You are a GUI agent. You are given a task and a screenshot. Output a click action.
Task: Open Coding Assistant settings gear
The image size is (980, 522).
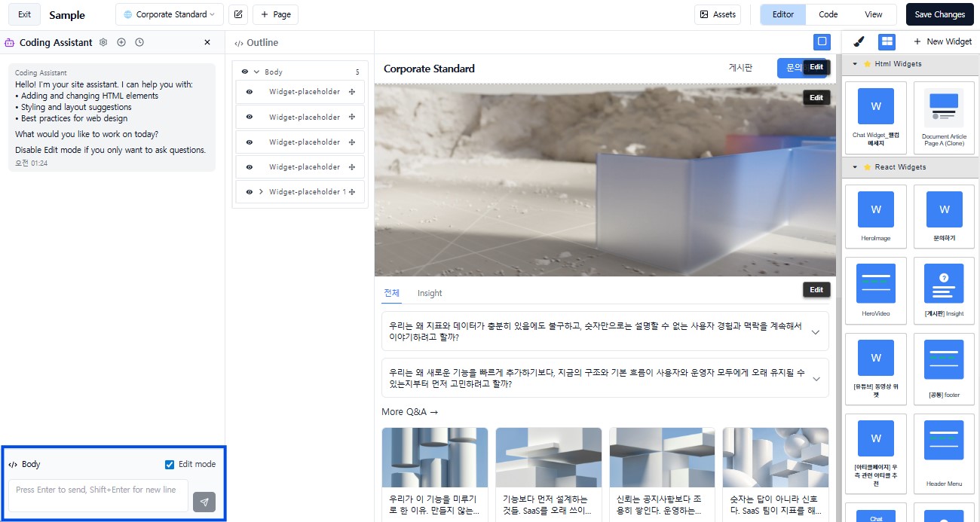(x=103, y=42)
